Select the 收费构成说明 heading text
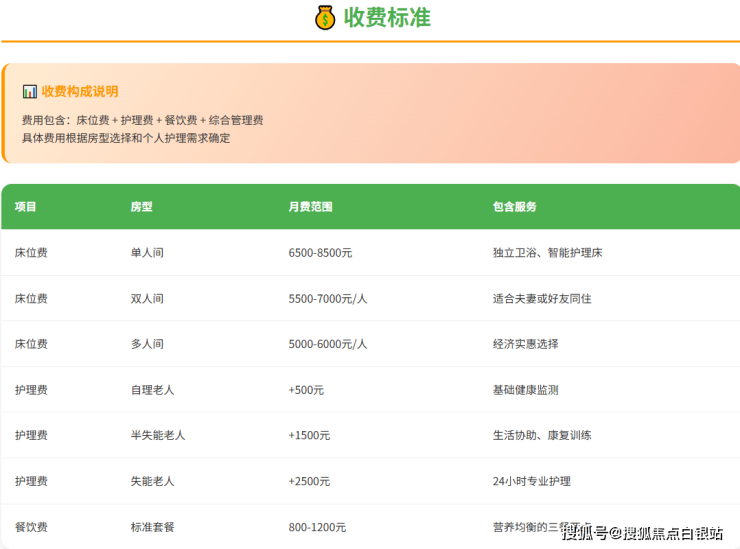 [x=80, y=92]
